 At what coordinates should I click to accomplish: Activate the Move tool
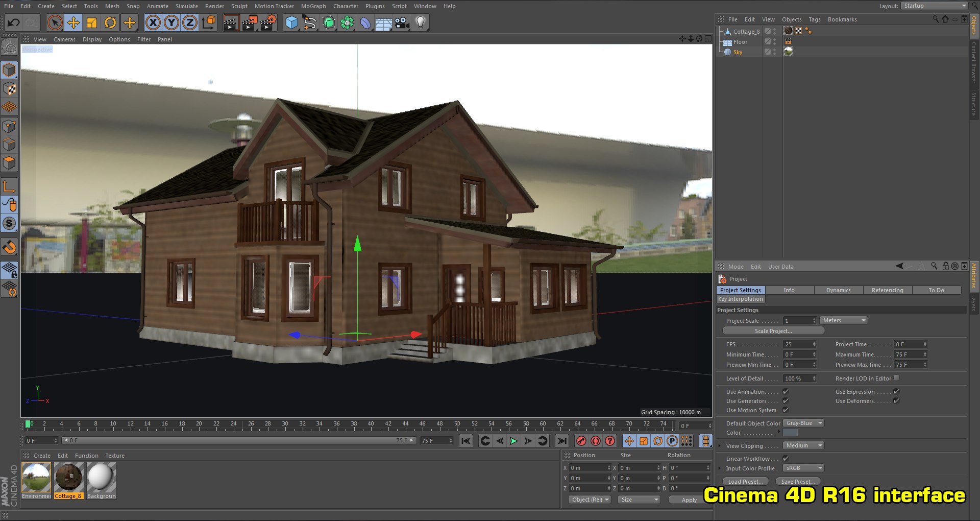pos(73,22)
